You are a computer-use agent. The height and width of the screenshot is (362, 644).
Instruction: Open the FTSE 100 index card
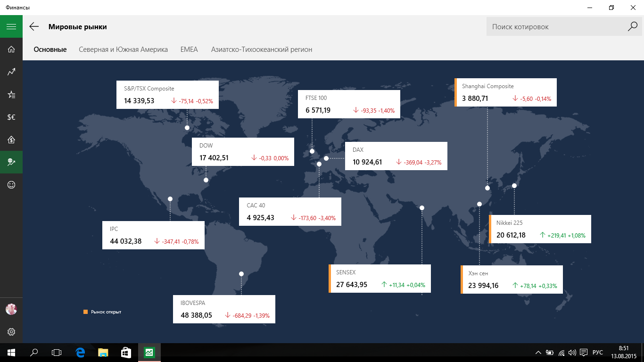point(349,104)
